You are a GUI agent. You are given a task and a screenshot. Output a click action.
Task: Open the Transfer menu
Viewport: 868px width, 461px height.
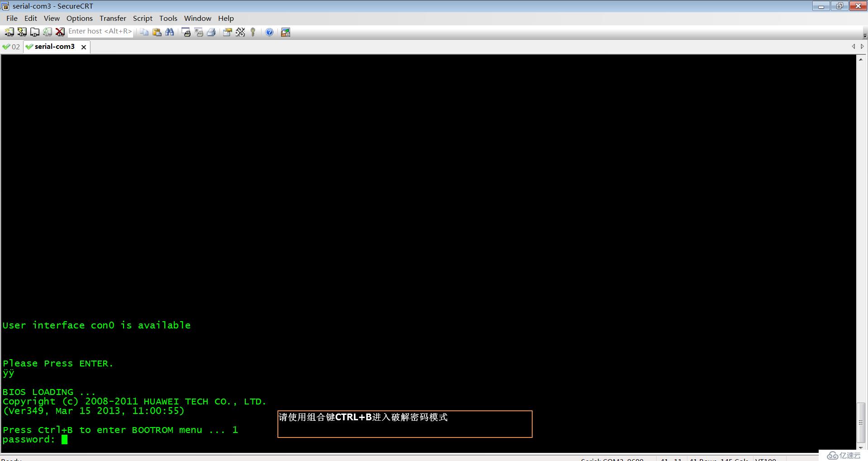113,18
